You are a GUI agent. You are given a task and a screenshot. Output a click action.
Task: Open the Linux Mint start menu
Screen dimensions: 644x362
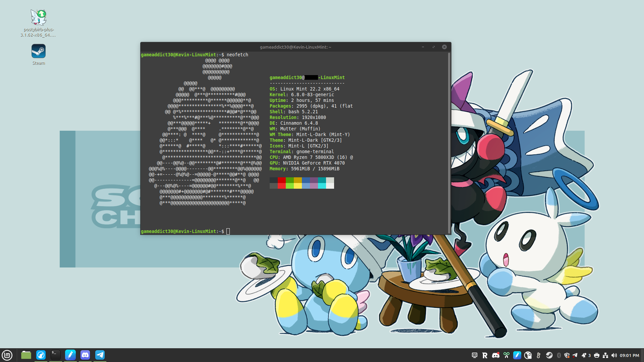7,355
